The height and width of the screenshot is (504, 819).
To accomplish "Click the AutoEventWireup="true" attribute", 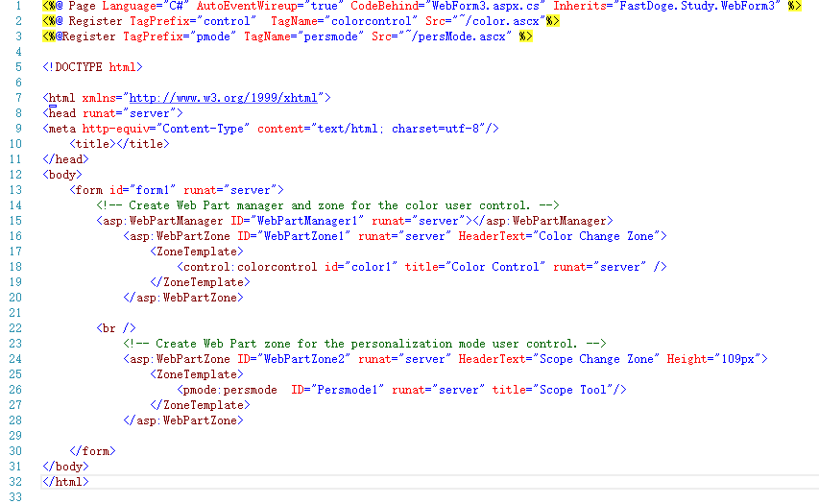I will [271, 6].
